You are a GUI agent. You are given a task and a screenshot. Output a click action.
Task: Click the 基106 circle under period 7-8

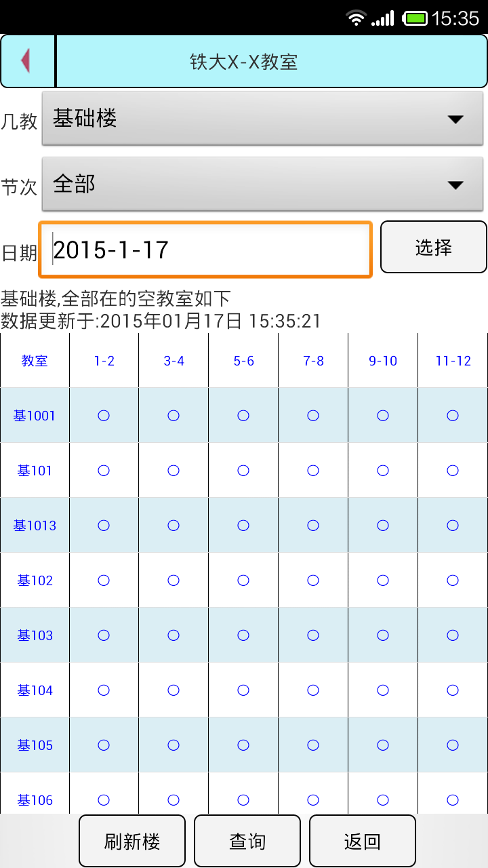pyautogui.click(x=313, y=800)
